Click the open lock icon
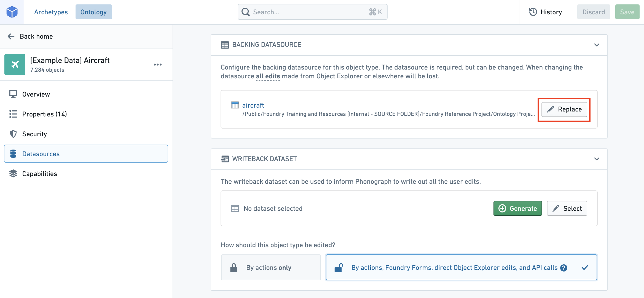Image resolution: width=644 pixels, height=298 pixels. pyautogui.click(x=339, y=268)
